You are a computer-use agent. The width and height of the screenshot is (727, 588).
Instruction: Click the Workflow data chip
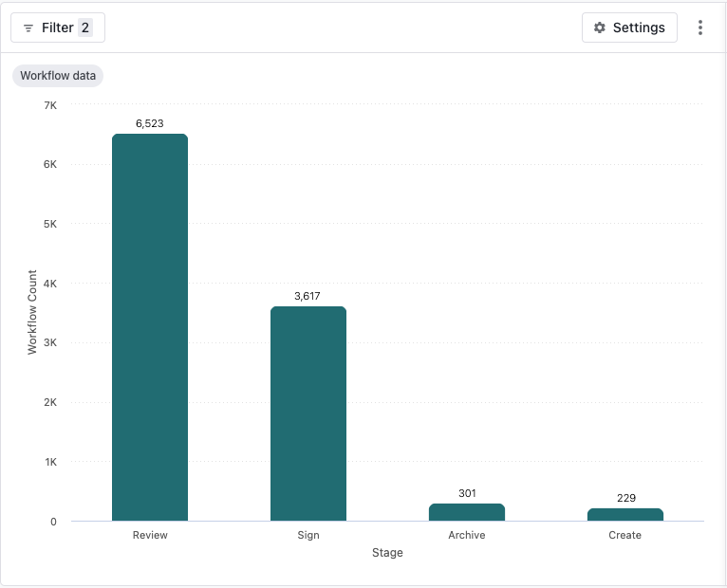point(58,76)
